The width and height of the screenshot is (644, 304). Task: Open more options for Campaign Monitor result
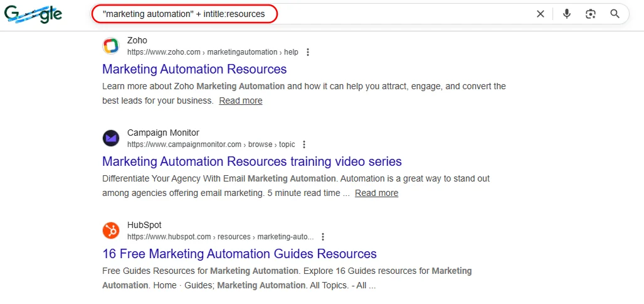[304, 144]
